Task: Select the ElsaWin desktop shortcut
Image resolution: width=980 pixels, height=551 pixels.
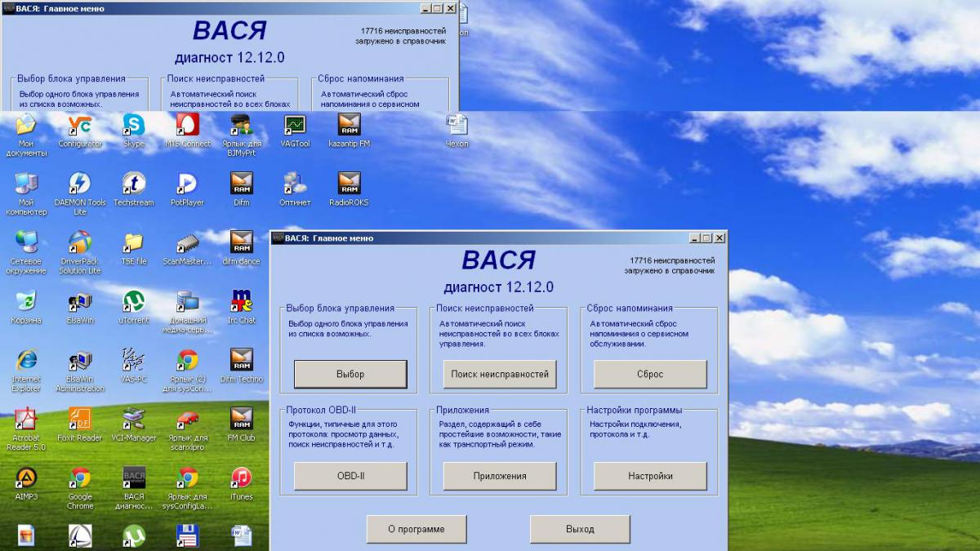Action: 80,306
